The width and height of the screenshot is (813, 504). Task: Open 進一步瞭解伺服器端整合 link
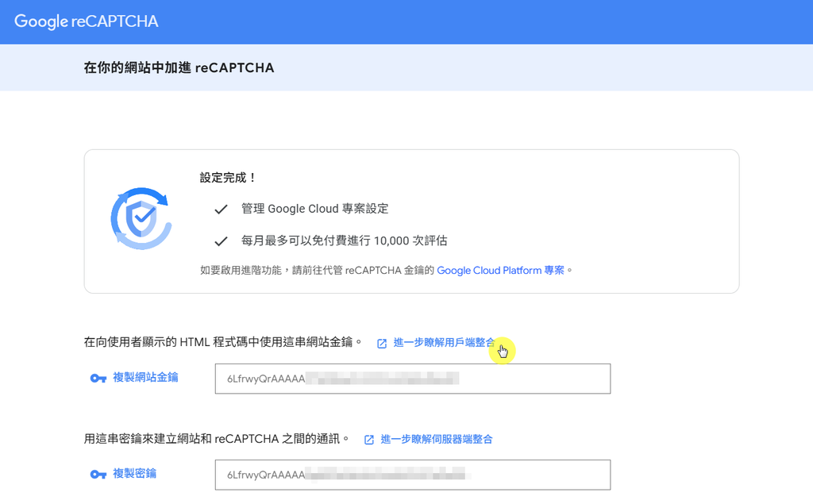[437, 439]
